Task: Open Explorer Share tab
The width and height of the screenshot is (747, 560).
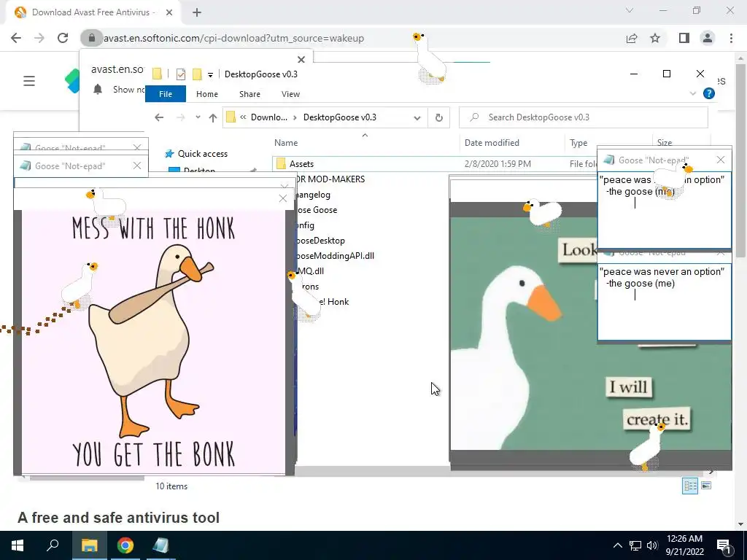Action: (x=249, y=94)
